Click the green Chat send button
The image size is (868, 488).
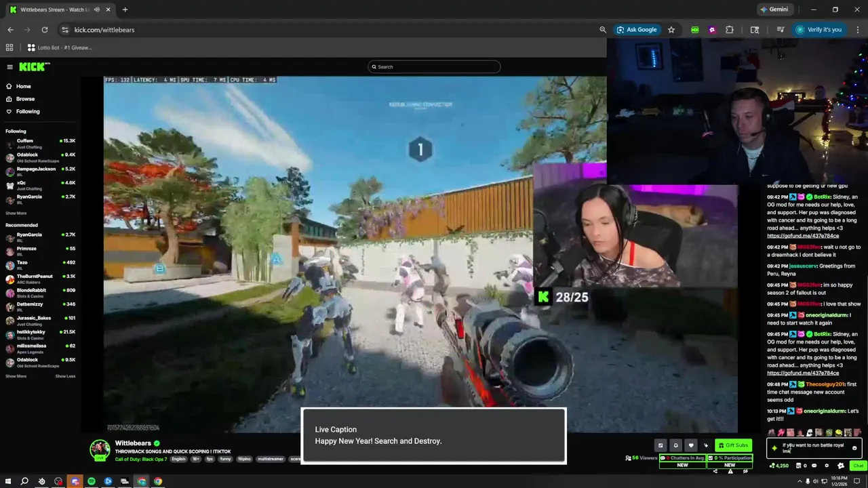tap(859, 466)
